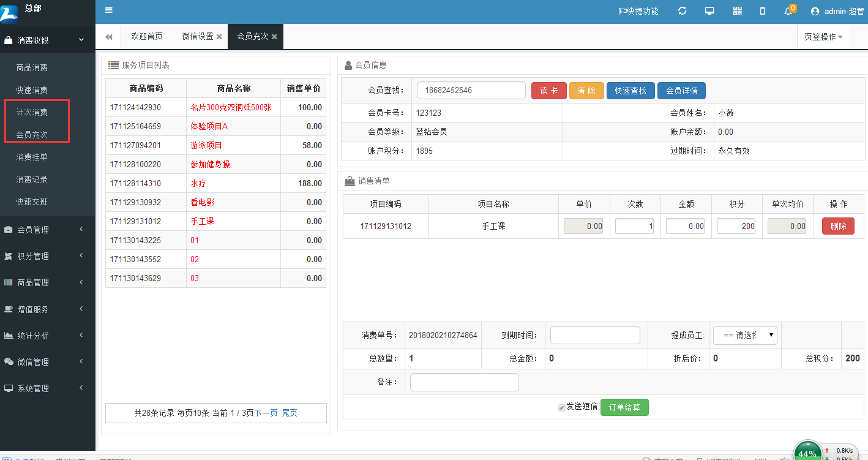
Task: Open the QR code icon
Action: point(737,10)
